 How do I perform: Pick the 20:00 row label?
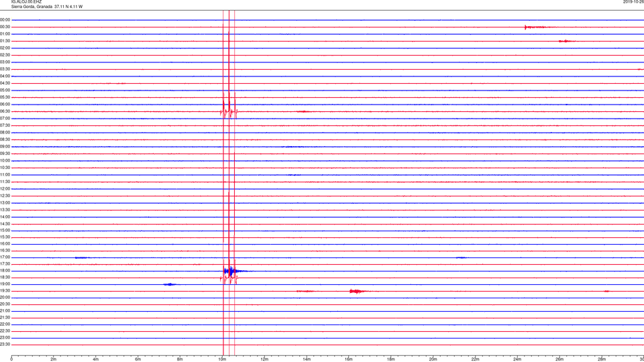5,298
